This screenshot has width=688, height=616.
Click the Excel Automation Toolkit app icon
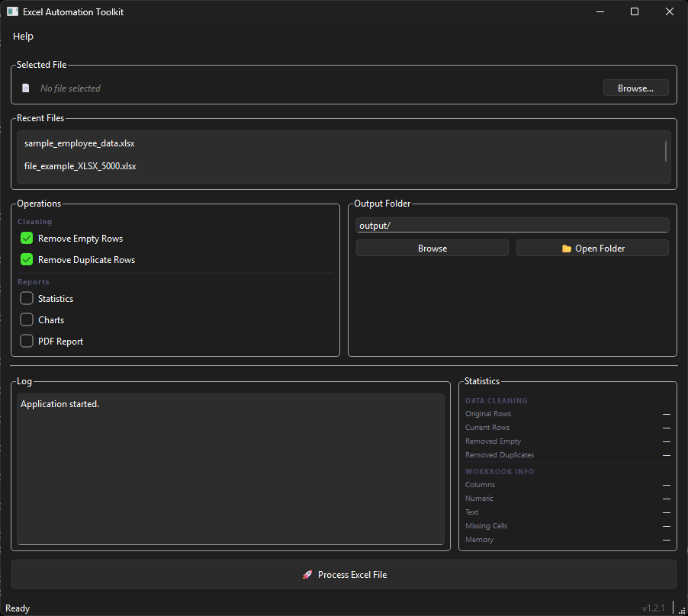point(12,12)
